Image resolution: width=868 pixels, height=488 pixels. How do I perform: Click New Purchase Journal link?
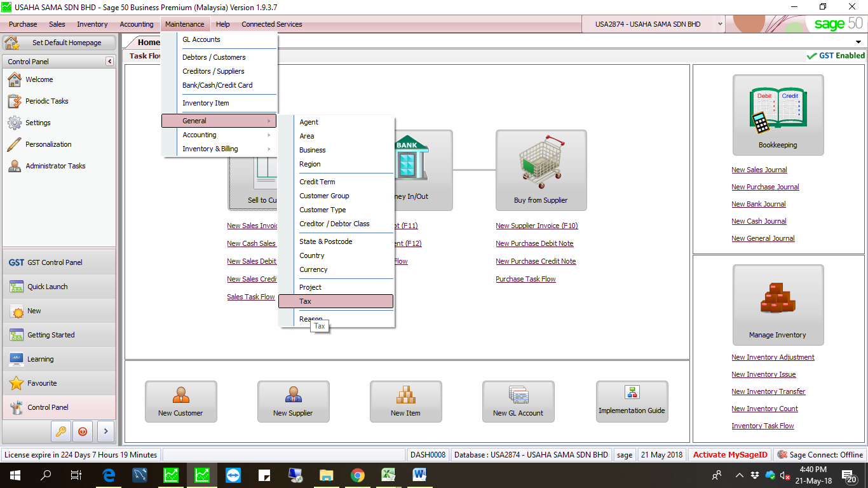click(765, 187)
